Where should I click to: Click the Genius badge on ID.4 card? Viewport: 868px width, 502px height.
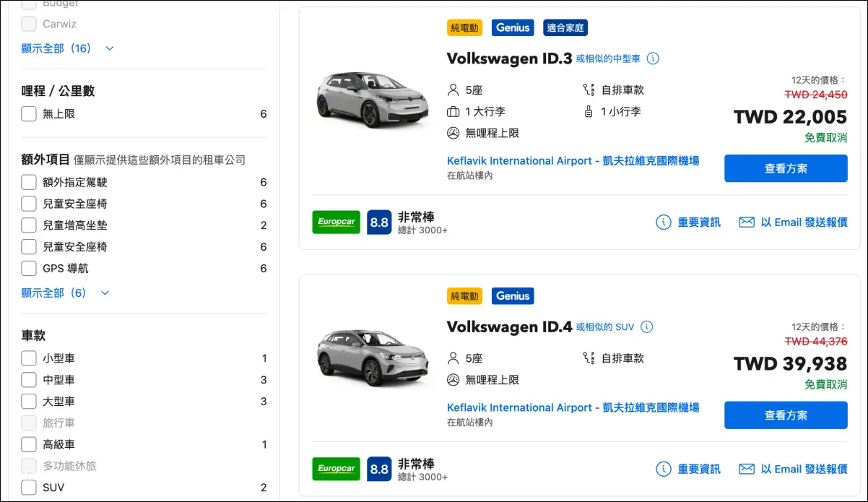click(513, 296)
